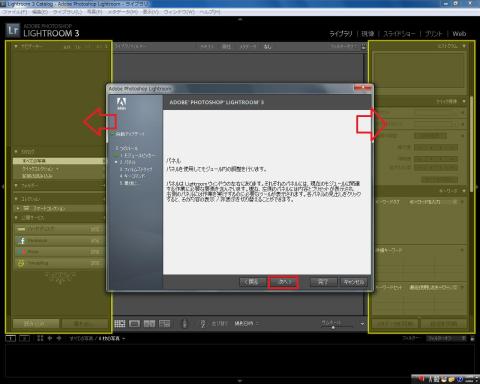The width and height of the screenshot is (480, 384).
Task: Click the right panel vertical scrollbar
Action: pos(471,144)
